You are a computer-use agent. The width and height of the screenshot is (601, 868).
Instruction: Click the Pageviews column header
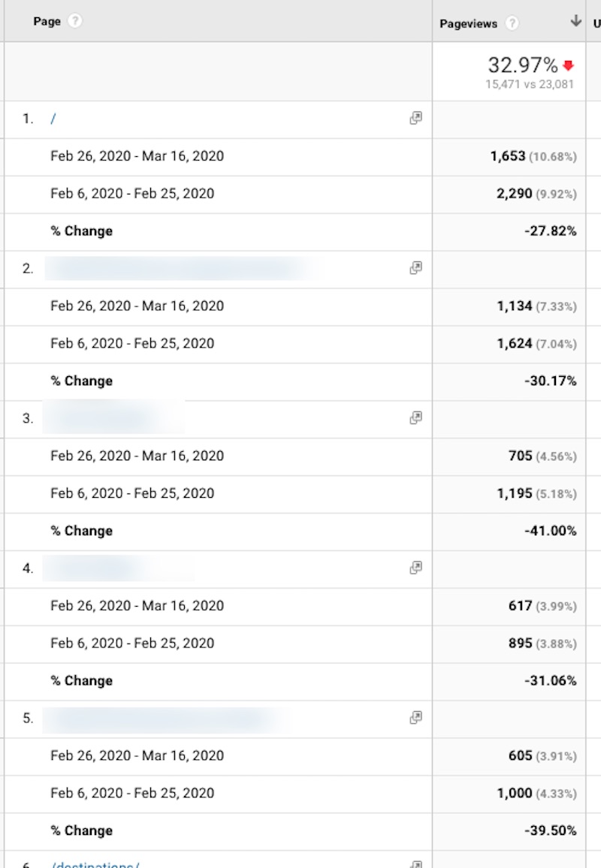coord(468,23)
